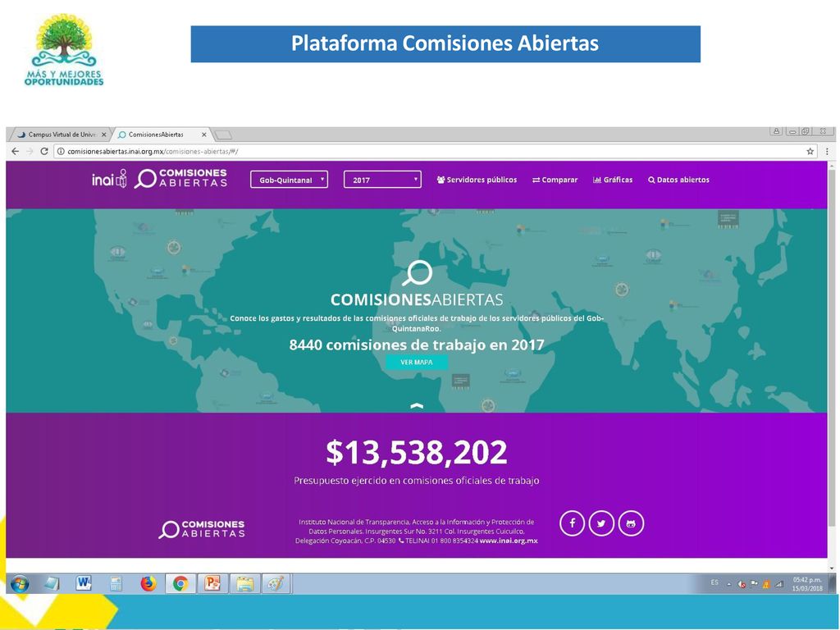Image resolution: width=840 pixels, height=630 pixels.
Task: Open the file explorer folder in taskbar
Action: [244, 583]
